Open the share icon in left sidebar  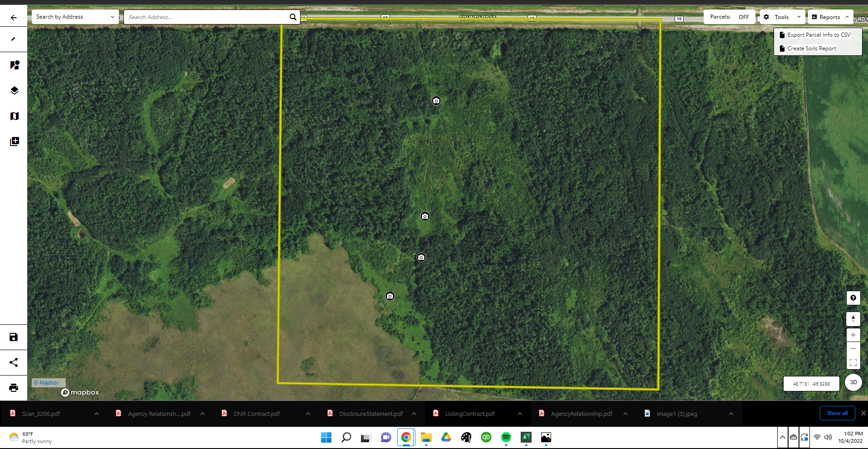pyautogui.click(x=14, y=362)
